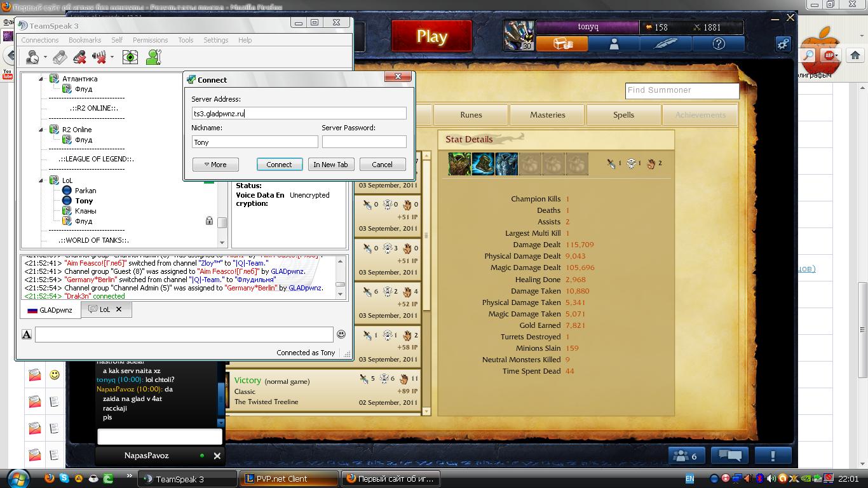This screenshot has width=868, height=488.
Task: Mute speakers in the TeamSpeak toolbar
Action: pos(100,58)
